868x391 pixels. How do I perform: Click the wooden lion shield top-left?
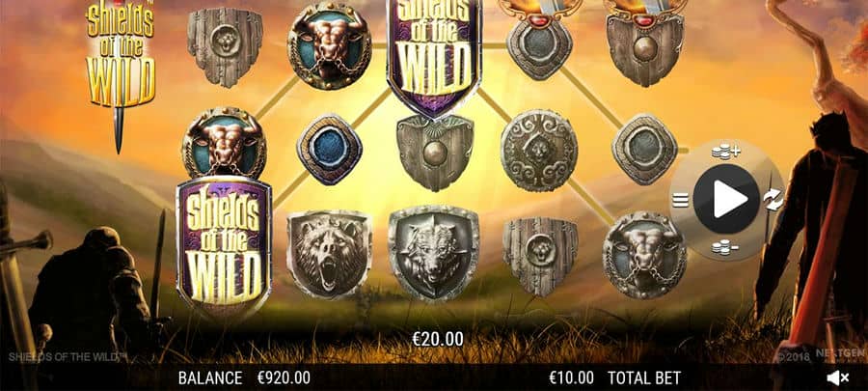225,47
